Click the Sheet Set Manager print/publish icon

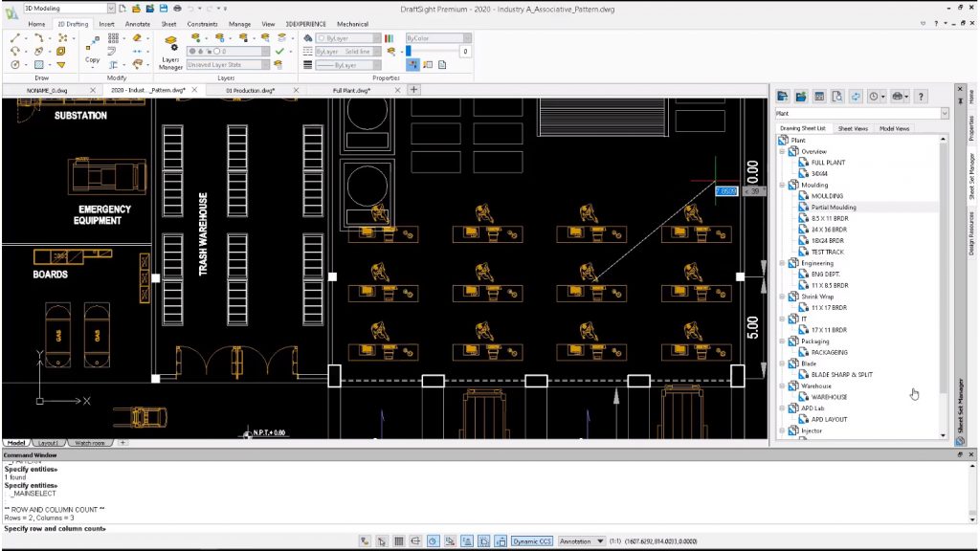coord(898,96)
